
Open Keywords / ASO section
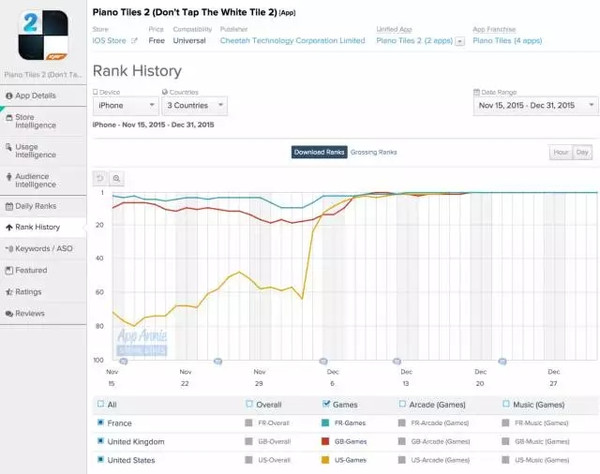43,248
